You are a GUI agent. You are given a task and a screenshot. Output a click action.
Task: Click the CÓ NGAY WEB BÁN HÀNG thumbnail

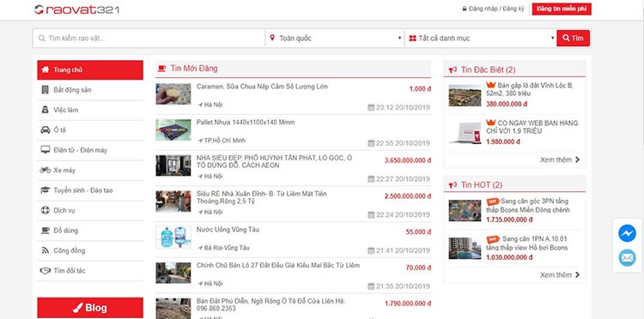(x=465, y=133)
